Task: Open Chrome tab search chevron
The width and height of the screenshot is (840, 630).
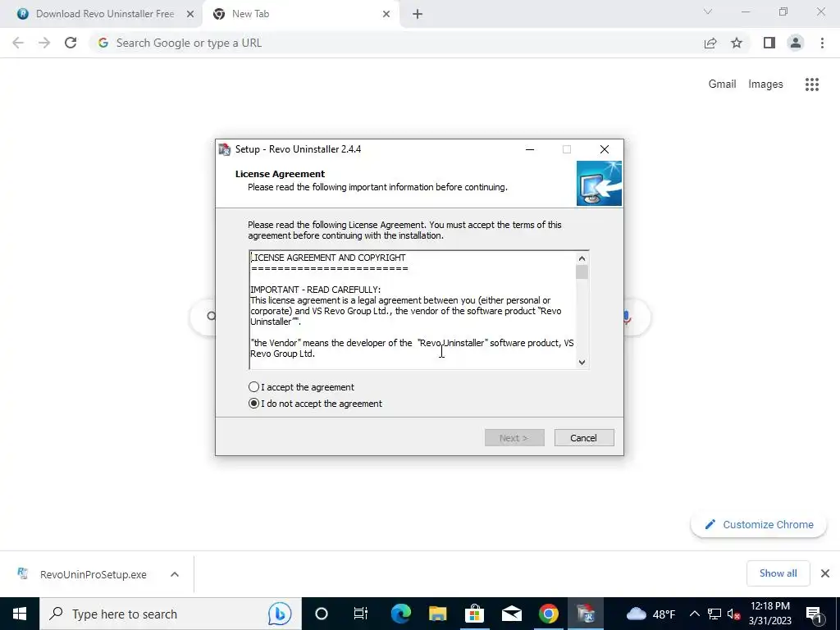Action: point(708,11)
